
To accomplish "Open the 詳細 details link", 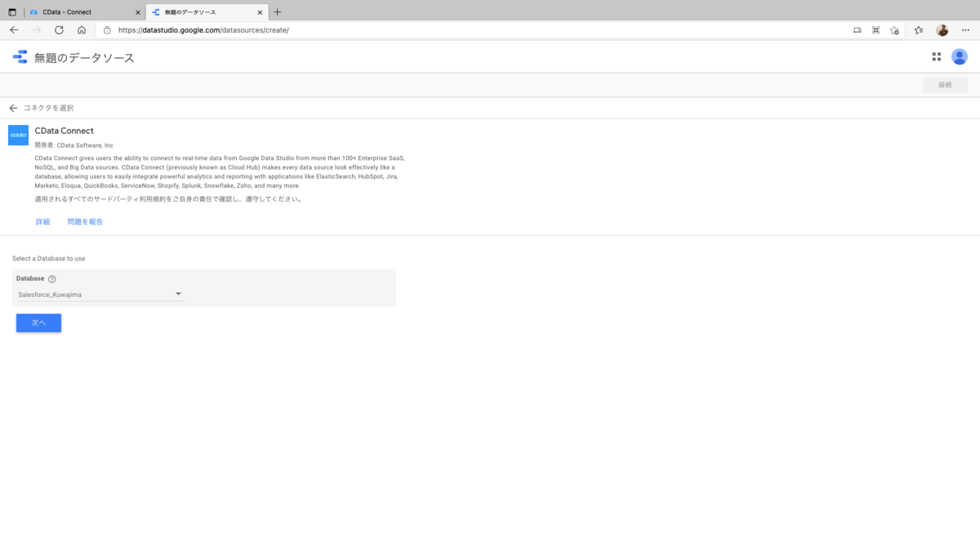I will pos(42,222).
